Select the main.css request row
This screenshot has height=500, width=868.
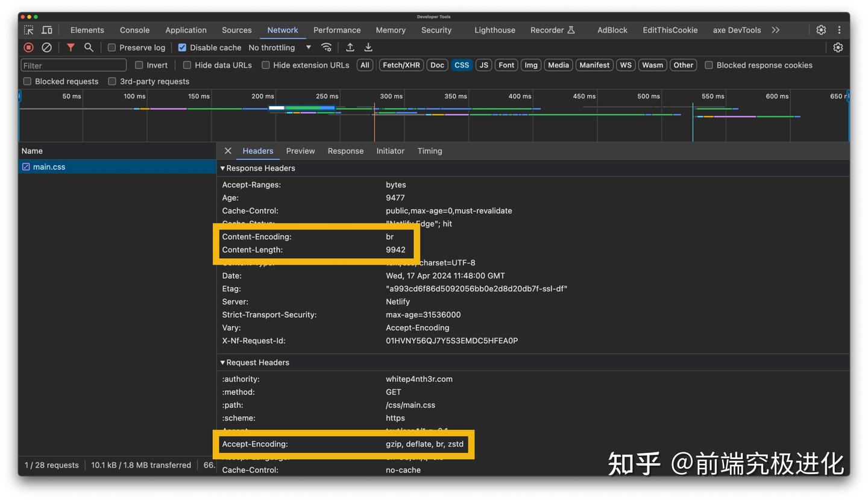(x=118, y=167)
